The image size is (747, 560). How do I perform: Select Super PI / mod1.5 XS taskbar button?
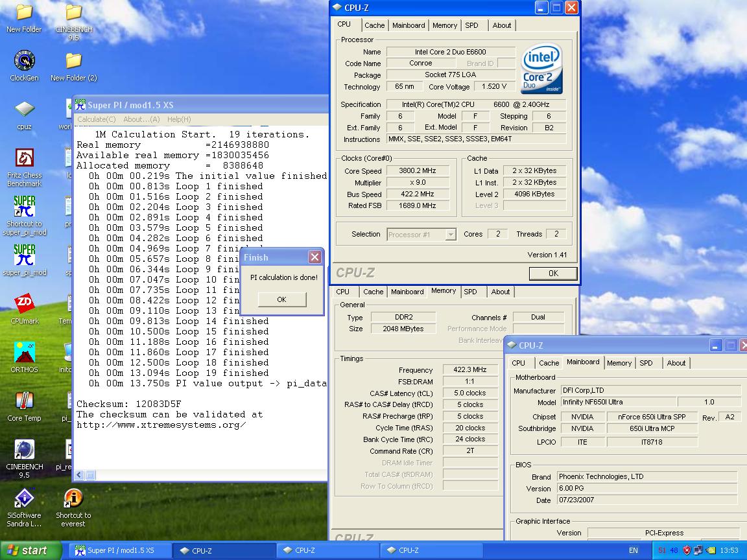click(x=120, y=550)
